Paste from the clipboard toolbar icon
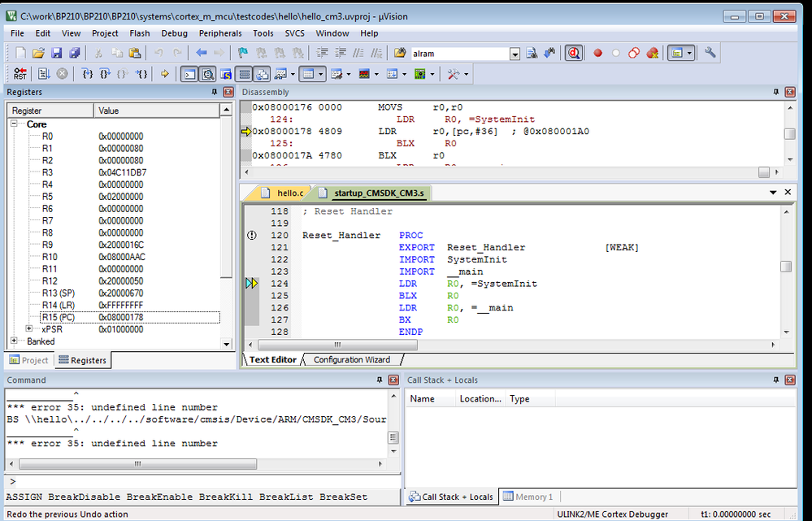This screenshot has width=812, height=521. pyautogui.click(x=135, y=53)
